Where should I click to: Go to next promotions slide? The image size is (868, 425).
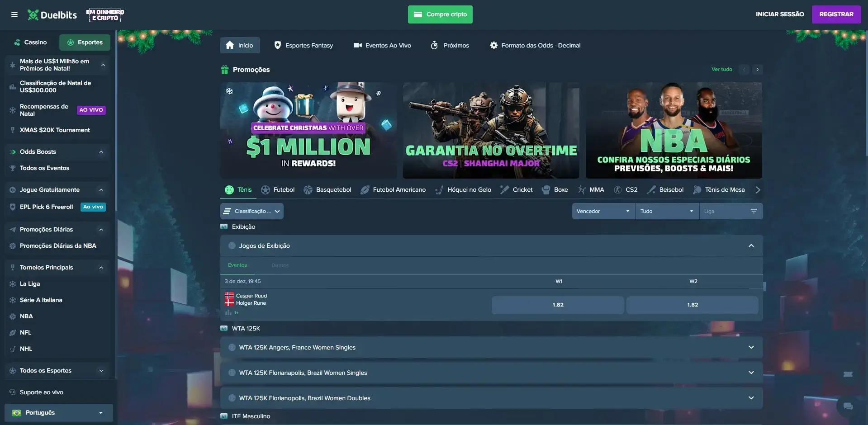point(757,70)
